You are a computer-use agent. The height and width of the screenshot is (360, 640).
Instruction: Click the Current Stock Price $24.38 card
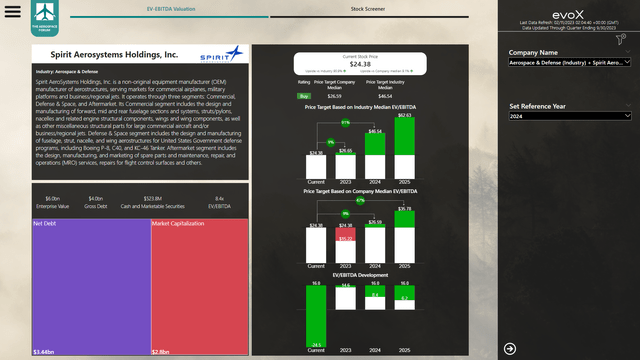click(x=360, y=64)
